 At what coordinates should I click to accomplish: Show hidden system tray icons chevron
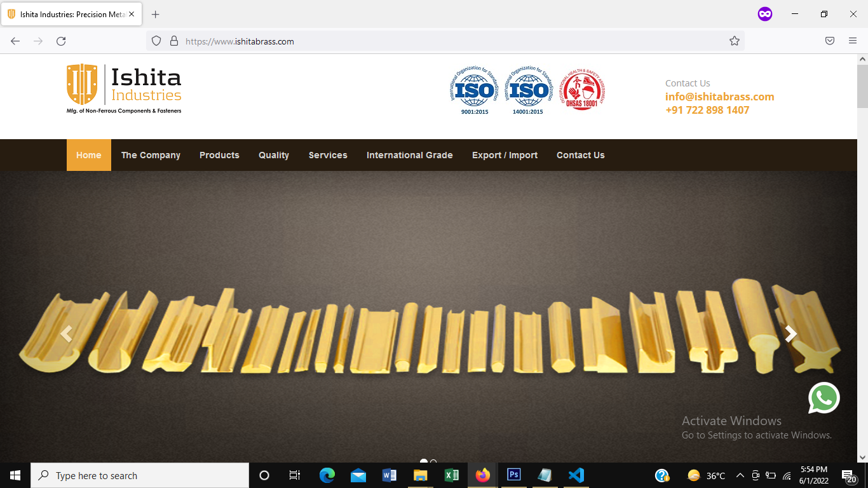coord(740,475)
